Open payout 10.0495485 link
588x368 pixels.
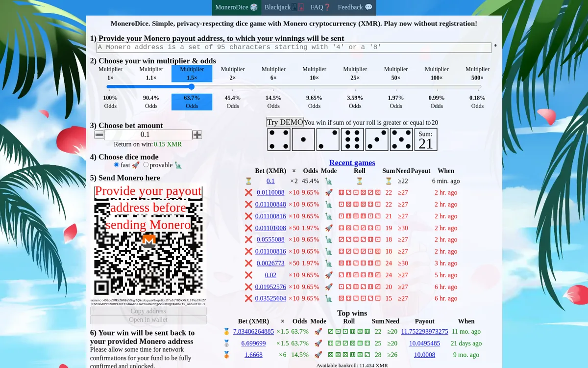click(x=424, y=343)
